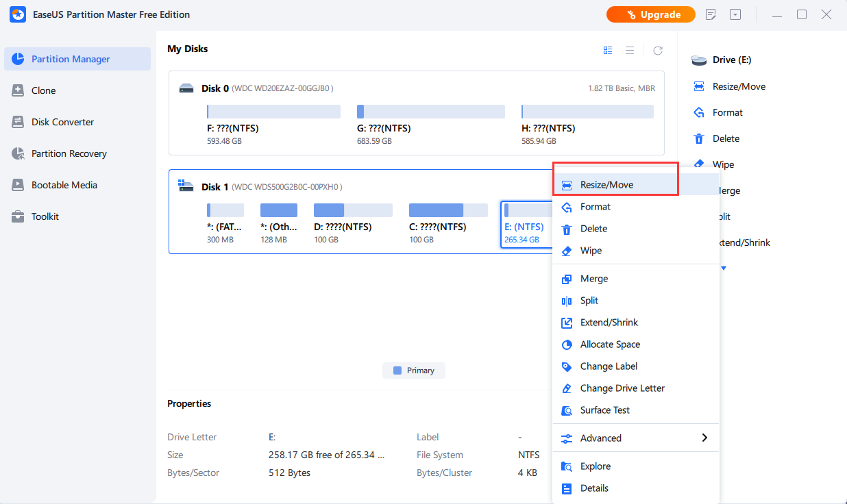The image size is (847, 504).
Task: Select the D: partition on Disk 1
Action: [353, 224]
